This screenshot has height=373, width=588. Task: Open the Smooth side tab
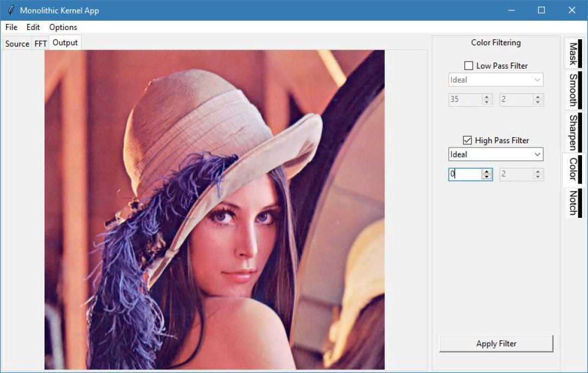(573, 90)
